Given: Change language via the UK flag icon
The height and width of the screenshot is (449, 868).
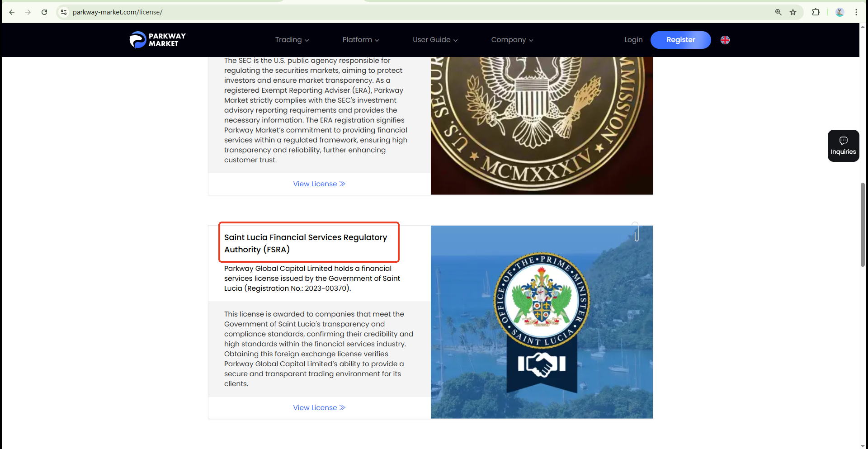Looking at the screenshot, I should point(725,40).
